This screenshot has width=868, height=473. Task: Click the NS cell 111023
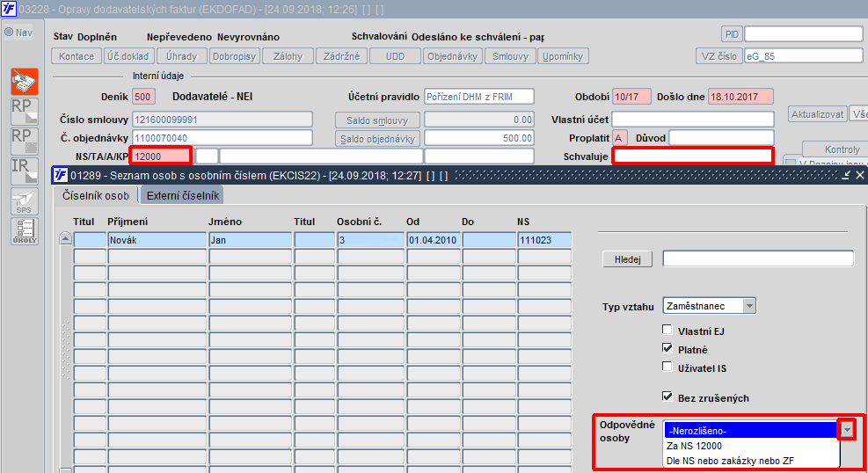pos(544,240)
